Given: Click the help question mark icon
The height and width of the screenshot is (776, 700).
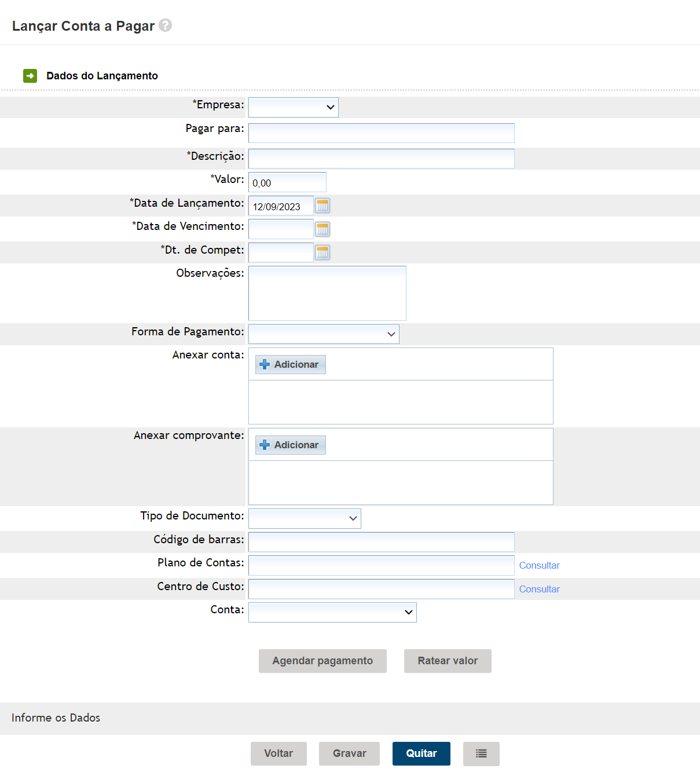Looking at the screenshot, I should tap(165, 25).
